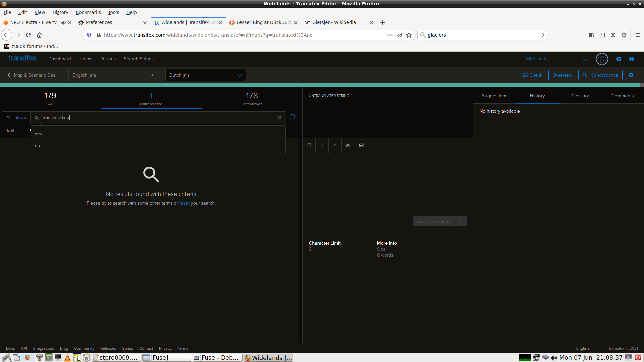Click the concordance search icon in editor toolbar
Image resolution: width=644 pixels, height=362 pixels.
361,145
